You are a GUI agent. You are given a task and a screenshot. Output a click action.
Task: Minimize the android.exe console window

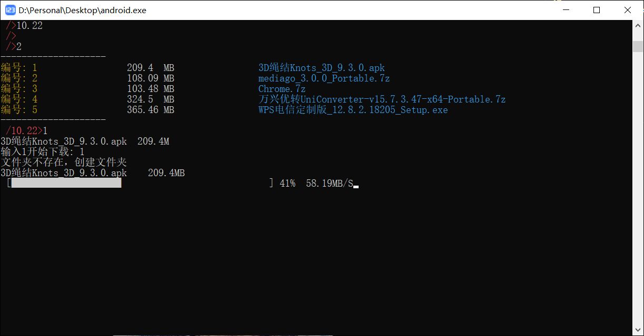[x=565, y=10]
